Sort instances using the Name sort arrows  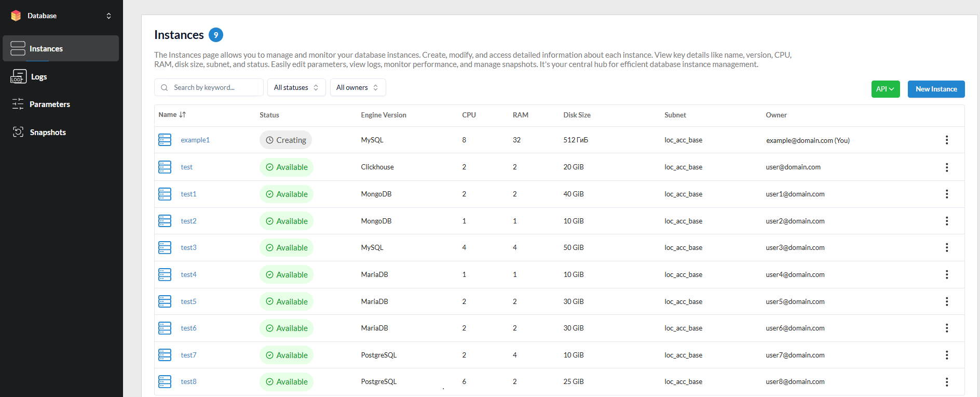pyautogui.click(x=182, y=115)
